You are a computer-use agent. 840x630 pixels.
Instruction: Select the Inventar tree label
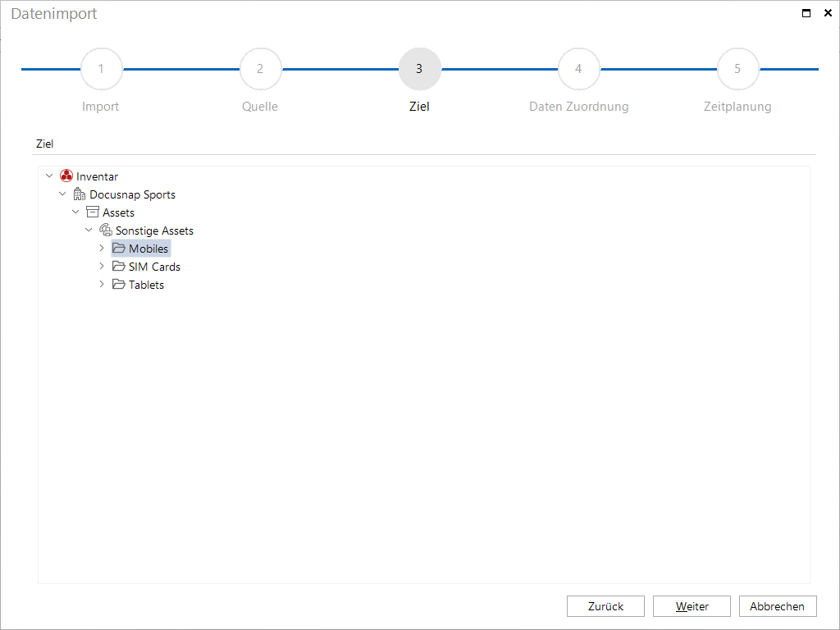tap(97, 176)
